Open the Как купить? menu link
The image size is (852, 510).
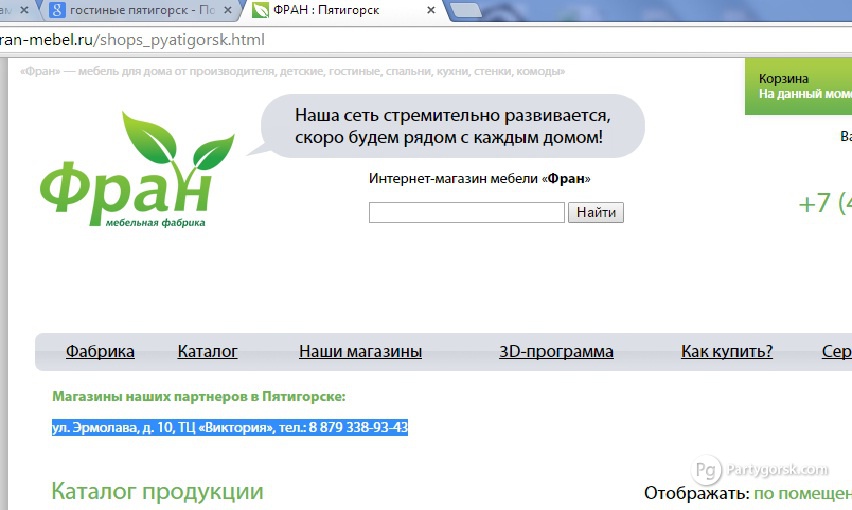[x=727, y=351]
